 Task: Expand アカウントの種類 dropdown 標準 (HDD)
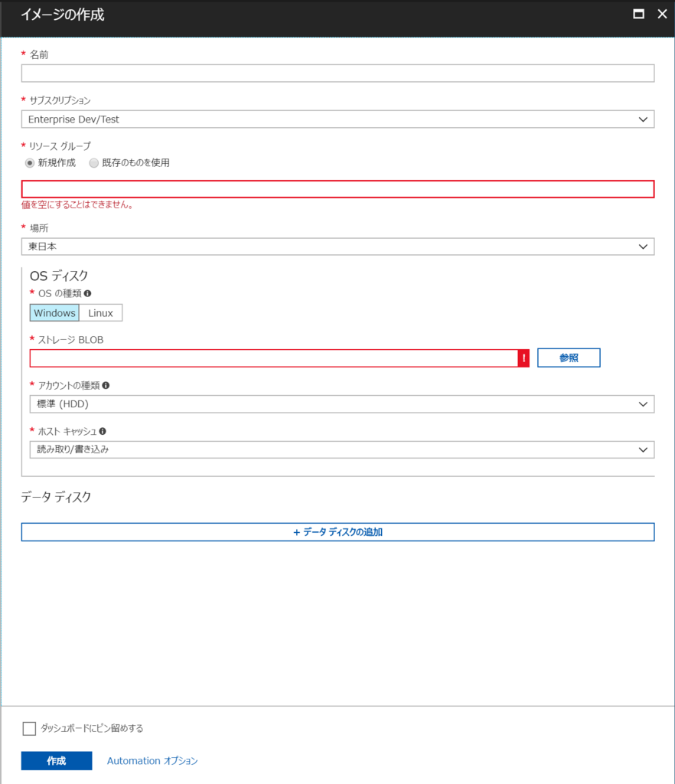pos(342,404)
